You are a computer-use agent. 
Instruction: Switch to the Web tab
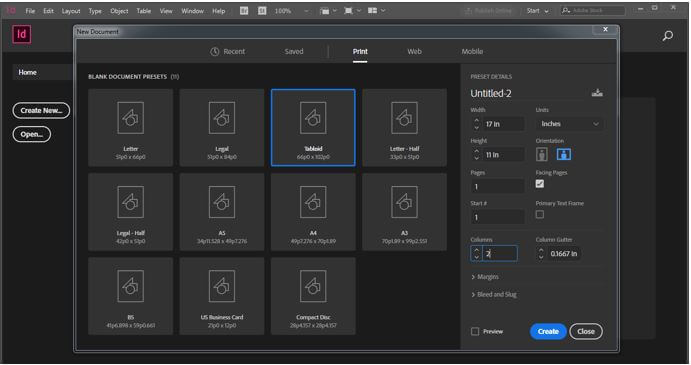[x=414, y=52]
